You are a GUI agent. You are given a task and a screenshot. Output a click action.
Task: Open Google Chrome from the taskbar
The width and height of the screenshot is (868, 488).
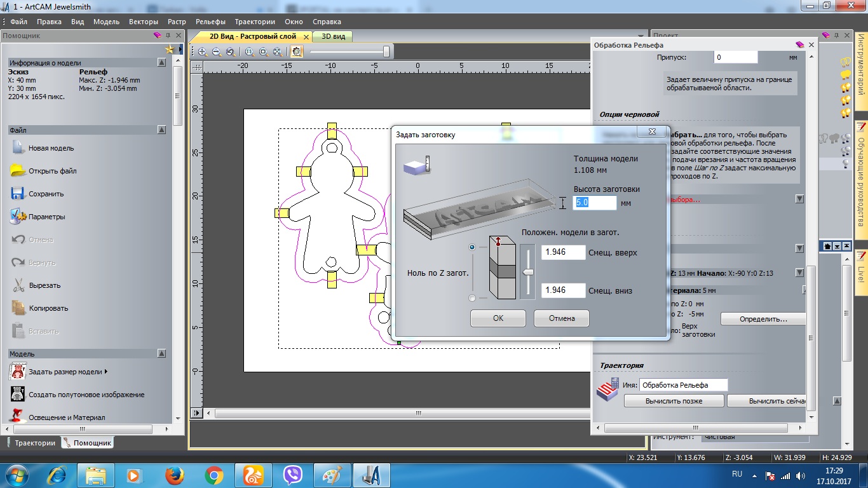[x=214, y=475]
